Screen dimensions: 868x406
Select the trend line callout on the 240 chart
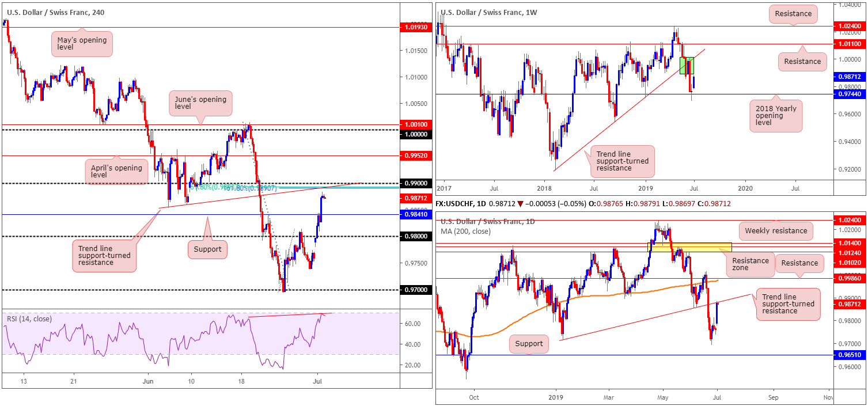coord(104,256)
